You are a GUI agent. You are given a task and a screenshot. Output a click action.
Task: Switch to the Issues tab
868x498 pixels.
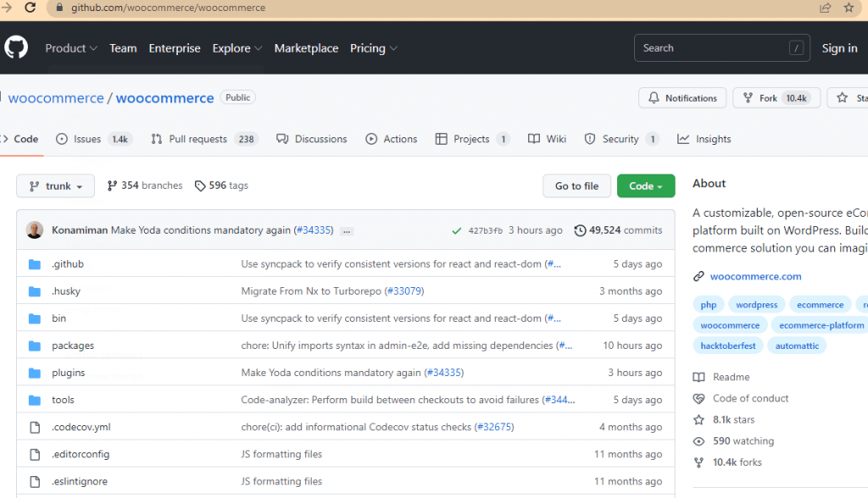[x=93, y=139]
